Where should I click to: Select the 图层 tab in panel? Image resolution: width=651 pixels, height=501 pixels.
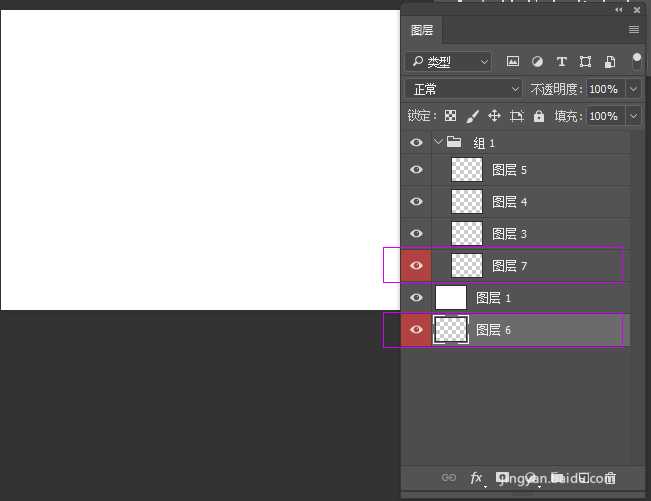coord(422,30)
